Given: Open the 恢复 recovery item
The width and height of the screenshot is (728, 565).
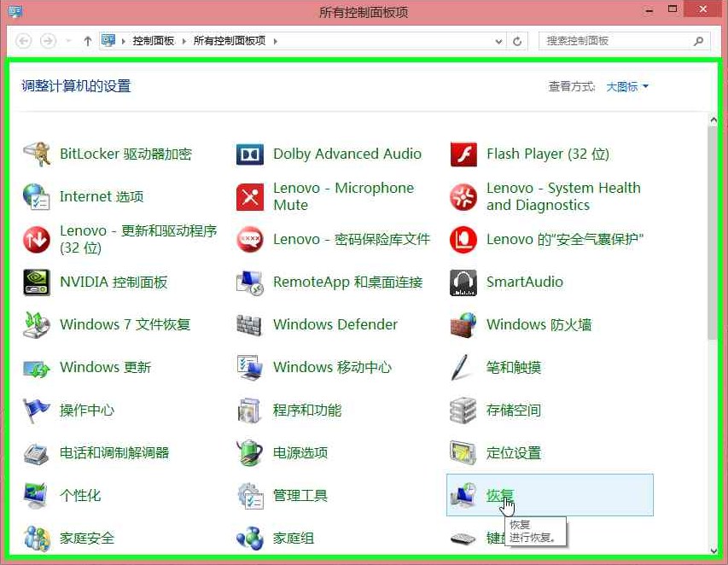Looking at the screenshot, I should click(x=500, y=496).
